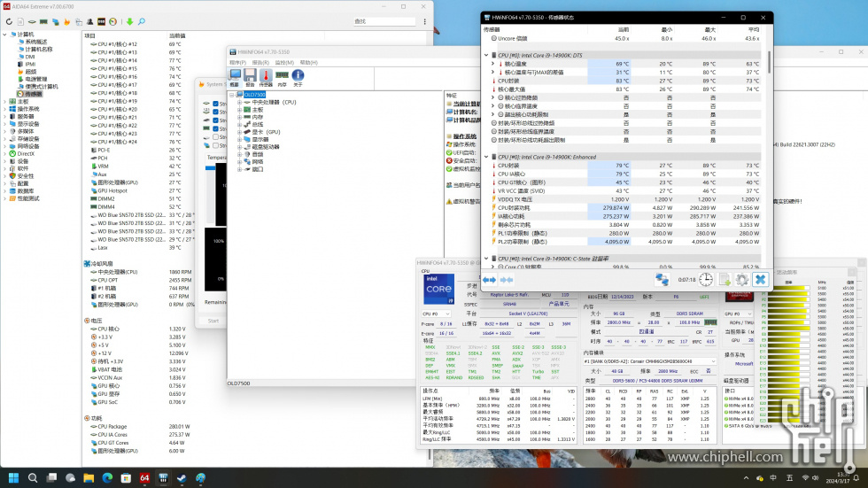Expand the 主板 node in AIDA64 tree
Image resolution: width=868 pixels, height=488 pixels.
[5, 102]
